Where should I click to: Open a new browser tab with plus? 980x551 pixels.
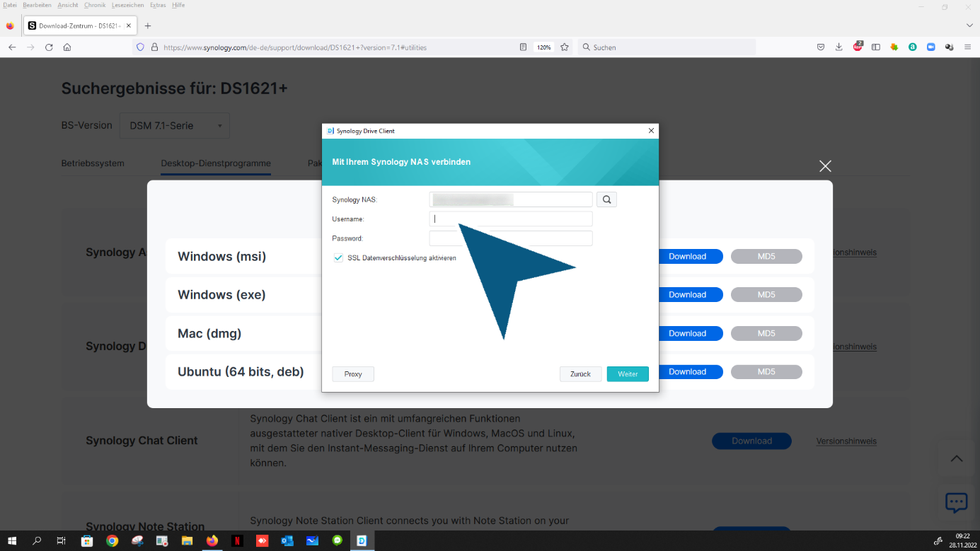pos(148,25)
